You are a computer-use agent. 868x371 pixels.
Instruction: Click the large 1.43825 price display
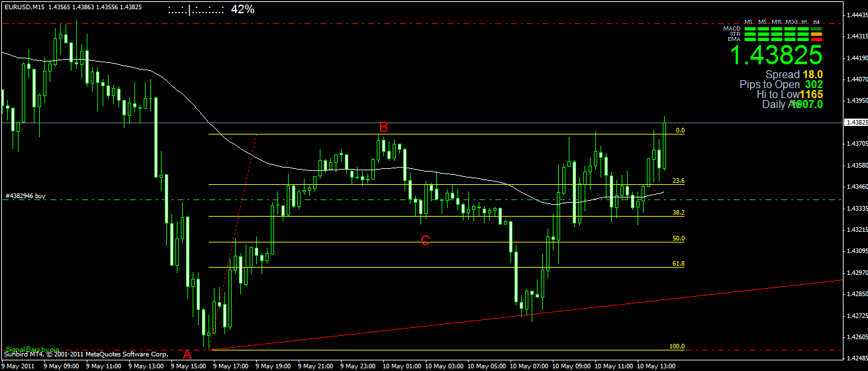(x=777, y=55)
